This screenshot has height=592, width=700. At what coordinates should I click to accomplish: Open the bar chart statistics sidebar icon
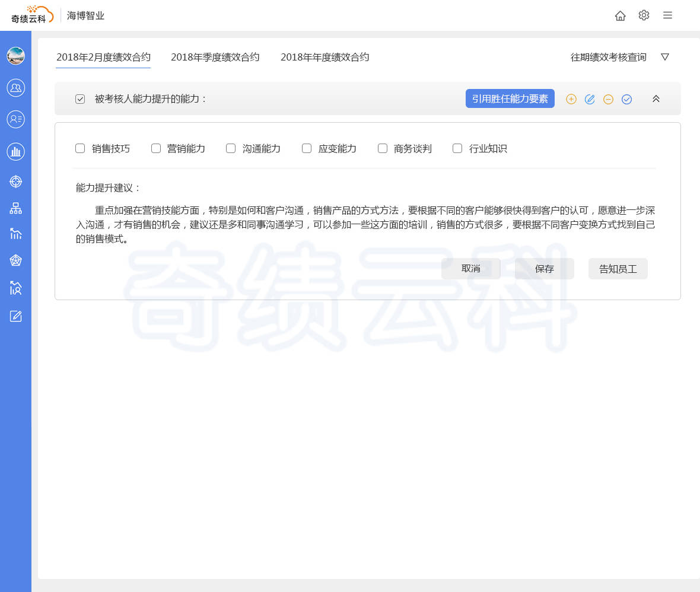tap(16, 151)
